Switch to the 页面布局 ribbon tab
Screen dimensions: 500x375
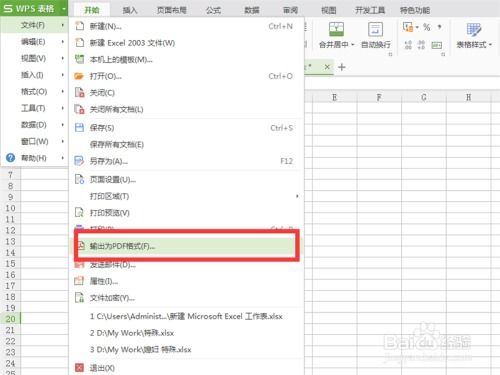point(171,10)
